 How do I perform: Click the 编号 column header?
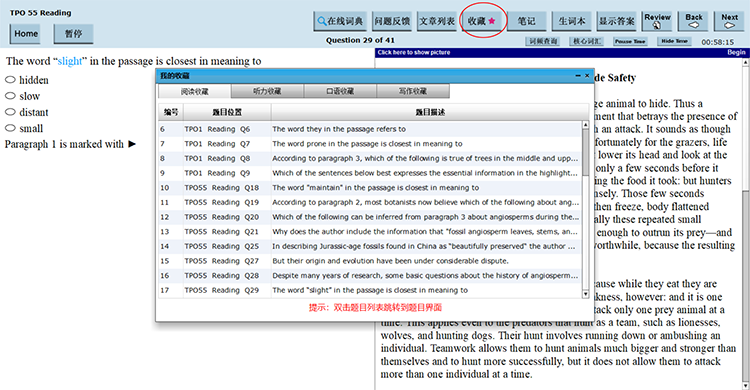coord(171,112)
